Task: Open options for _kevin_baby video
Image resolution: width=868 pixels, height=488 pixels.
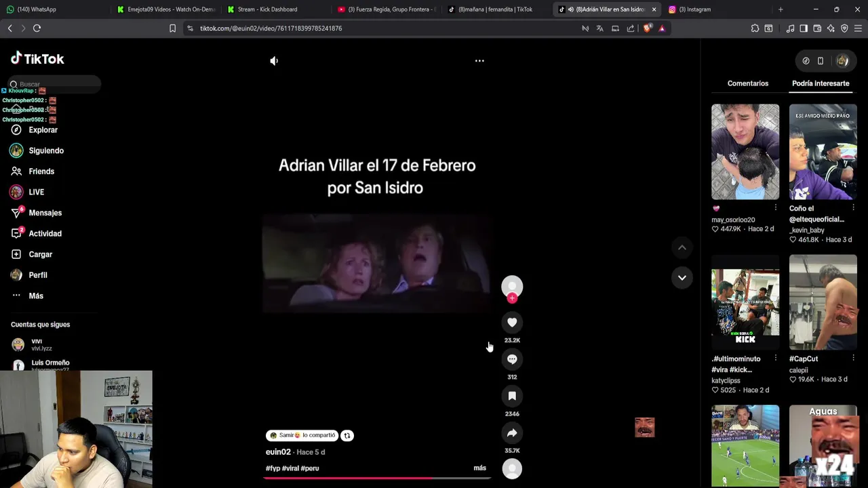Action: tap(854, 208)
